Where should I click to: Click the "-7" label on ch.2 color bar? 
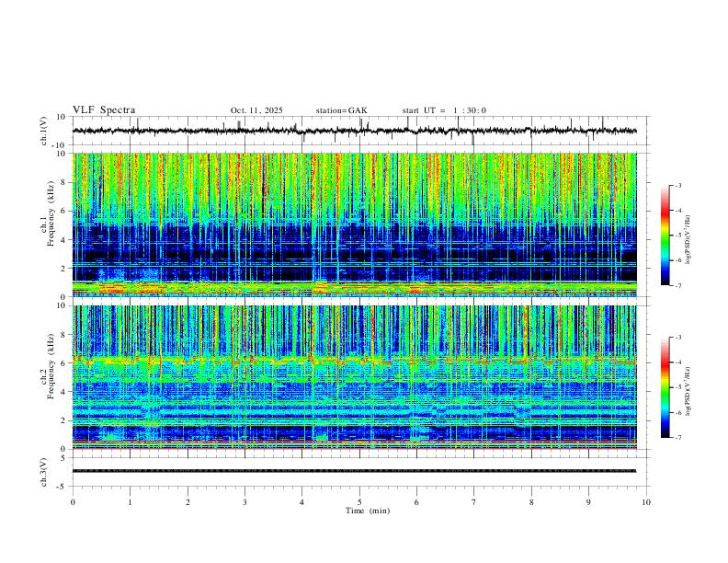coord(678,438)
